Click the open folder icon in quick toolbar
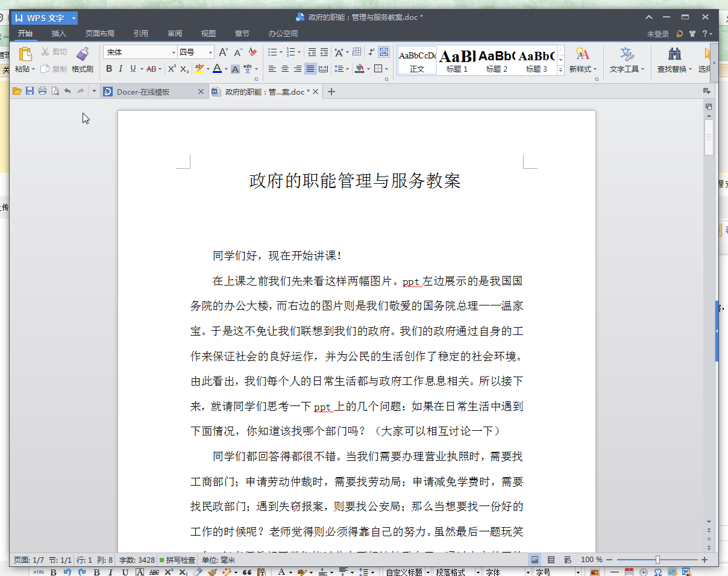This screenshot has height=576, width=728. click(17, 92)
